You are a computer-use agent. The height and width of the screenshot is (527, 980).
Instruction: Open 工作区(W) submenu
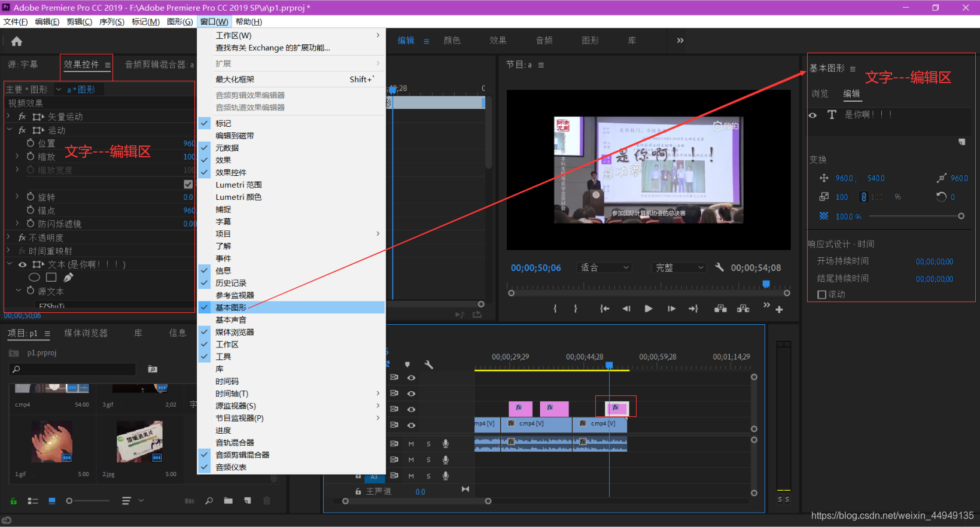291,35
